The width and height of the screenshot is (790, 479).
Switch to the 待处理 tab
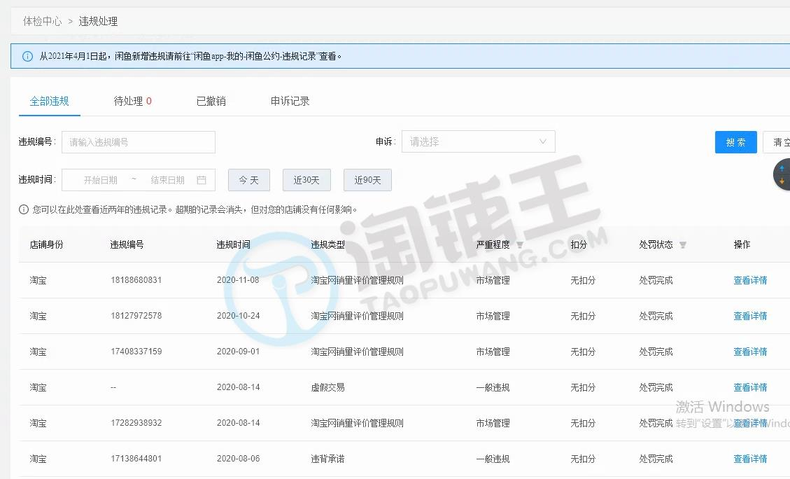click(x=132, y=101)
